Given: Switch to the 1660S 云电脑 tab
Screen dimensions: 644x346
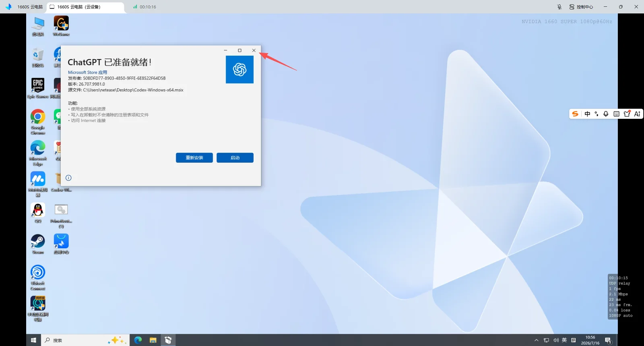Looking at the screenshot, I should coord(30,7).
